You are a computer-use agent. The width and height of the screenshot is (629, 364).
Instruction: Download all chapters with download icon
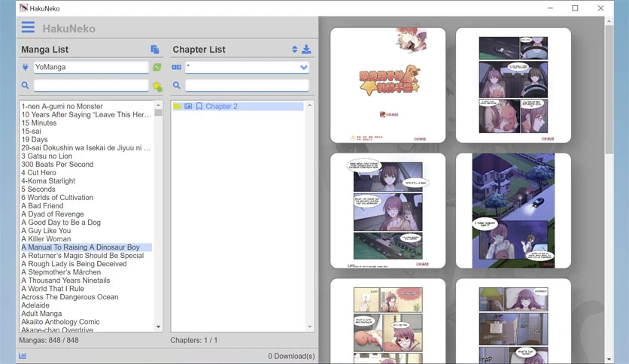tap(306, 50)
